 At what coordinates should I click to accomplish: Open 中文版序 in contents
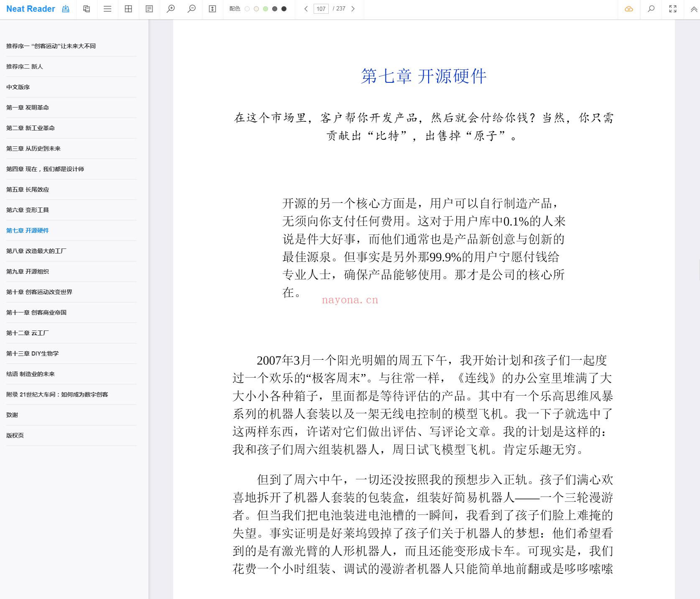[x=18, y=87]
